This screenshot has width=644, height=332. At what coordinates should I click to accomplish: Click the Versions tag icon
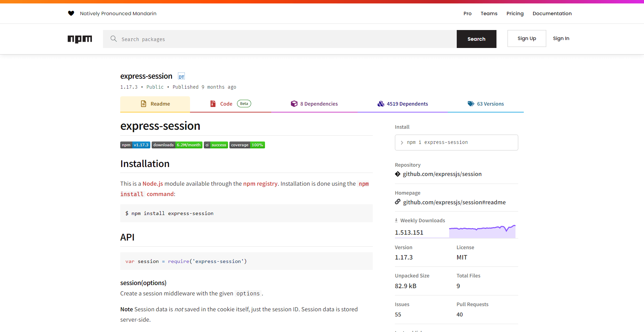[471, 104]
